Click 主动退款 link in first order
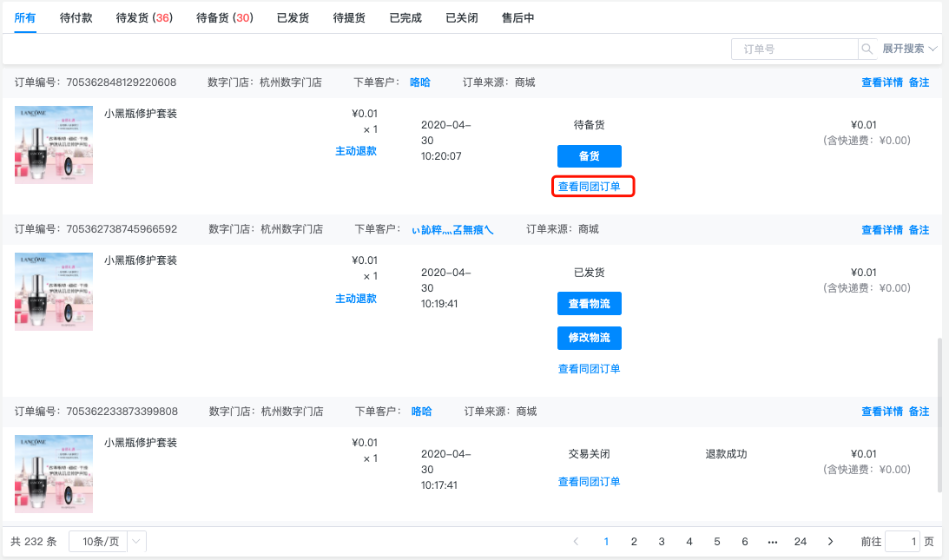This screenshot has height=560, width=949. pos(356,151)
